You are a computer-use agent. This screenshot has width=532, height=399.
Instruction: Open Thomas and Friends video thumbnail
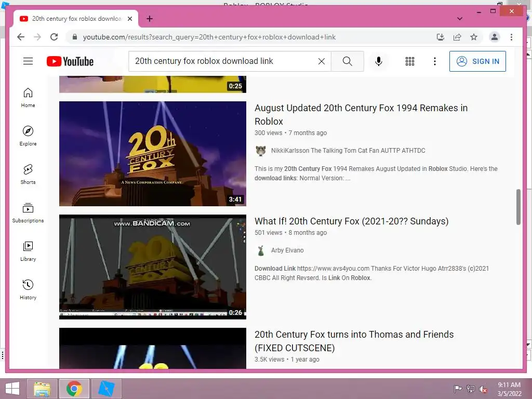153,348
